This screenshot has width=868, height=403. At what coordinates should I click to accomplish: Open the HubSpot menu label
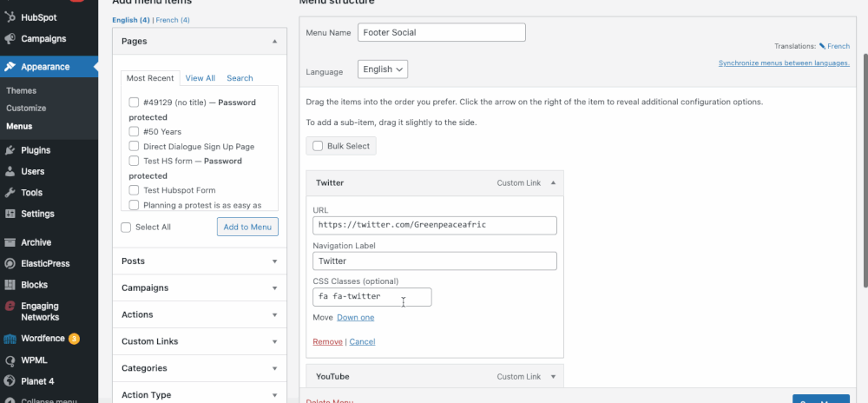click(39, 17)
